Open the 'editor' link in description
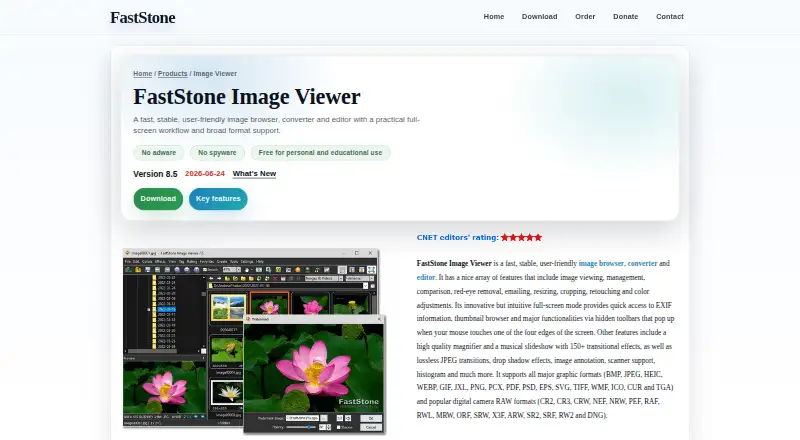Screen dimensions: 800x440 [x=426, y=277]
